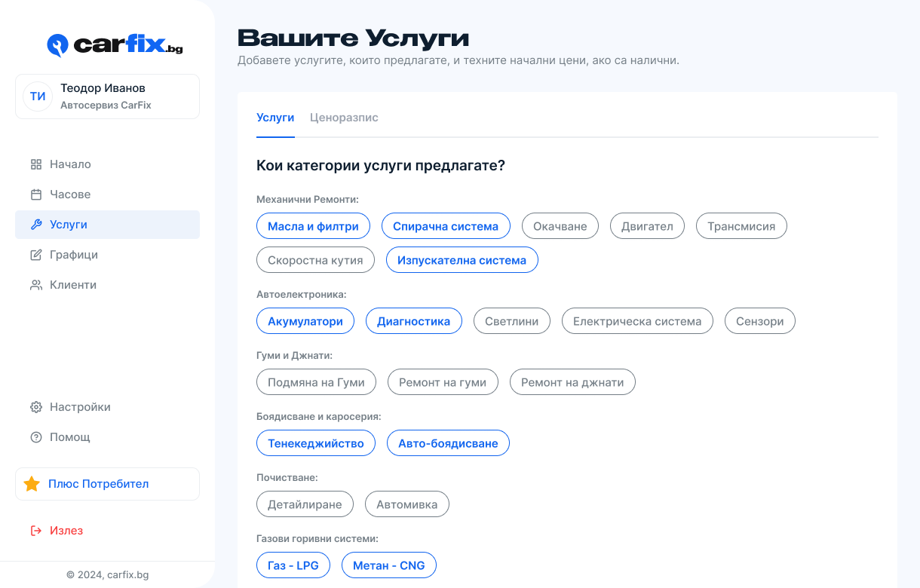Viewport: 920px width, 588px height.
Task: Open the Часове menu item
Action: pos(107,194)
